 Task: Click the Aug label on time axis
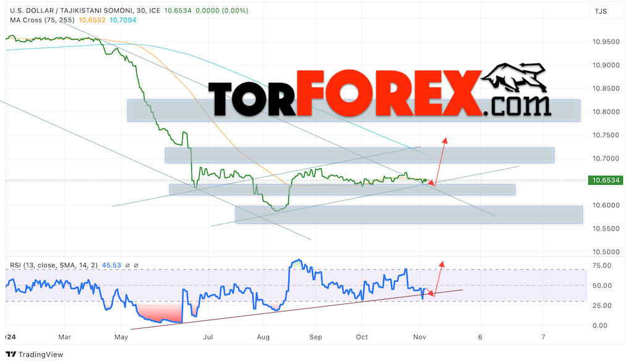263,337
